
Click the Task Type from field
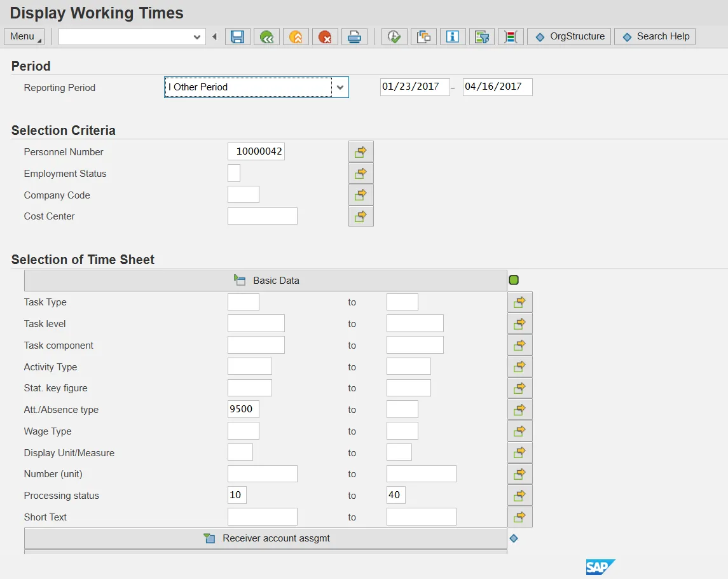(x=244, y=302)
